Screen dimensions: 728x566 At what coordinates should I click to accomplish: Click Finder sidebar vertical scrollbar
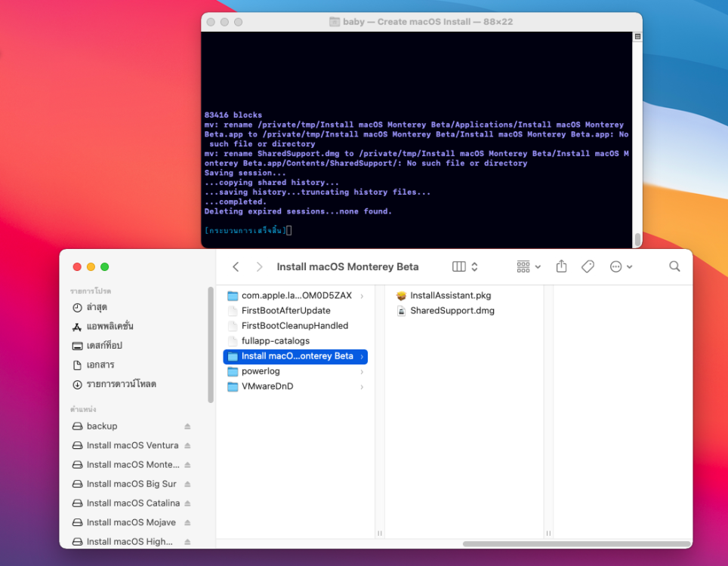[211, 345]
